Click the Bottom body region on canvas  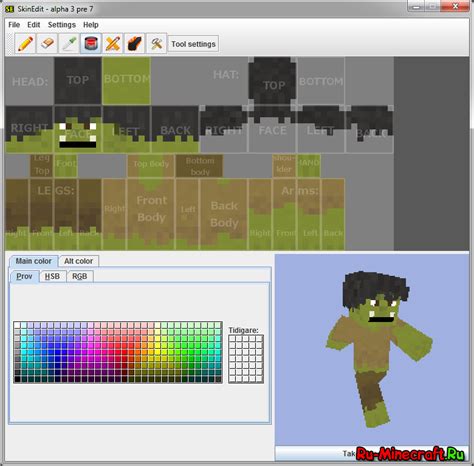(x=200, y=166)
